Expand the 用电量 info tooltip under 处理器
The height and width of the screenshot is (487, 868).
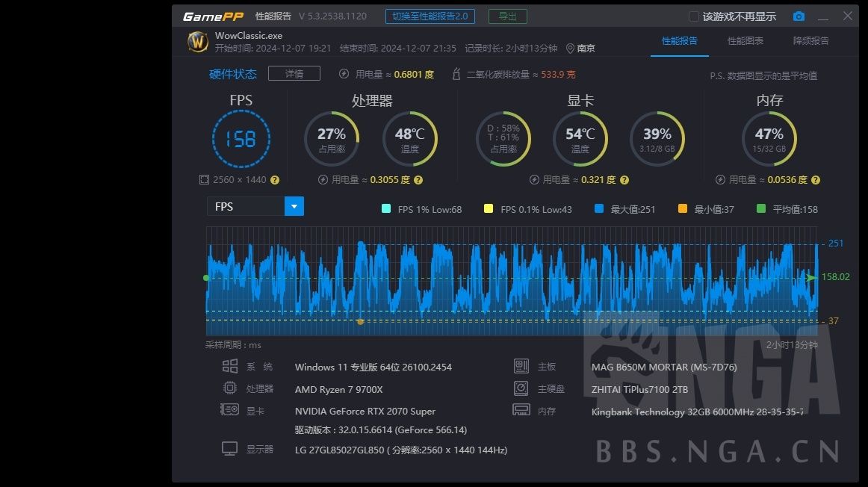click(x=419, y=179)
